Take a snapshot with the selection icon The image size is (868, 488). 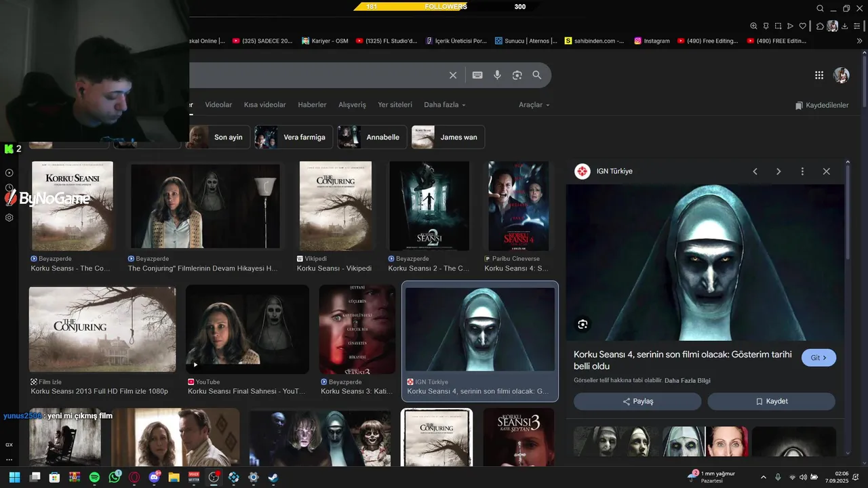tap(778, 26)
